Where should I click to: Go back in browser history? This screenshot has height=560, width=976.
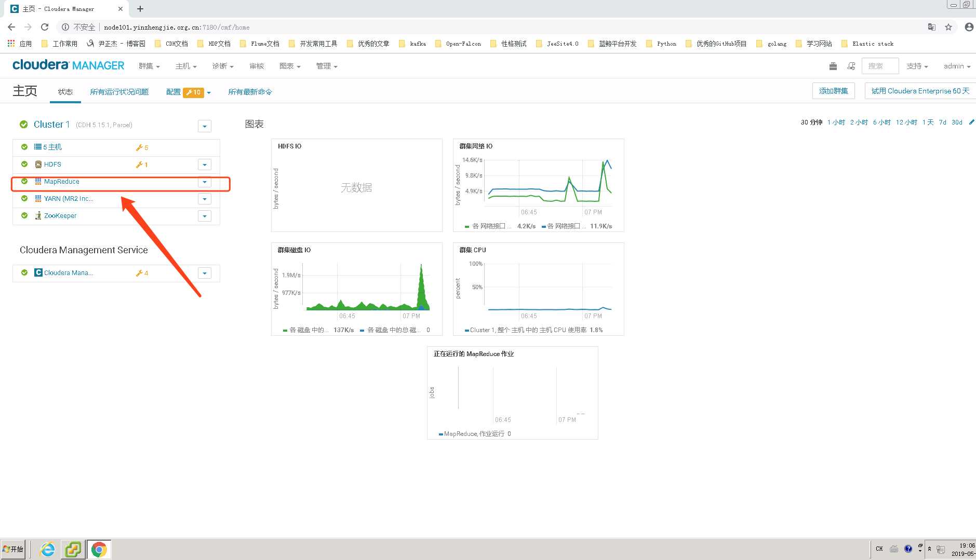tap(11, 27)
